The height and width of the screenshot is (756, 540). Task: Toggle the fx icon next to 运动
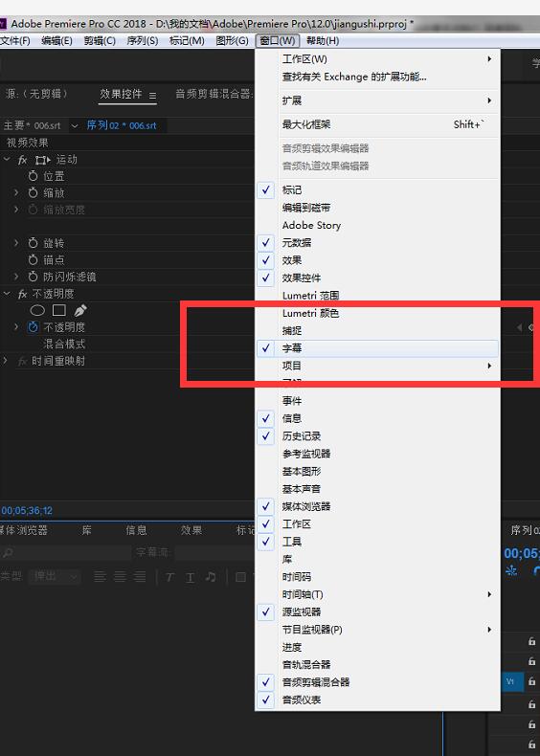23,160
